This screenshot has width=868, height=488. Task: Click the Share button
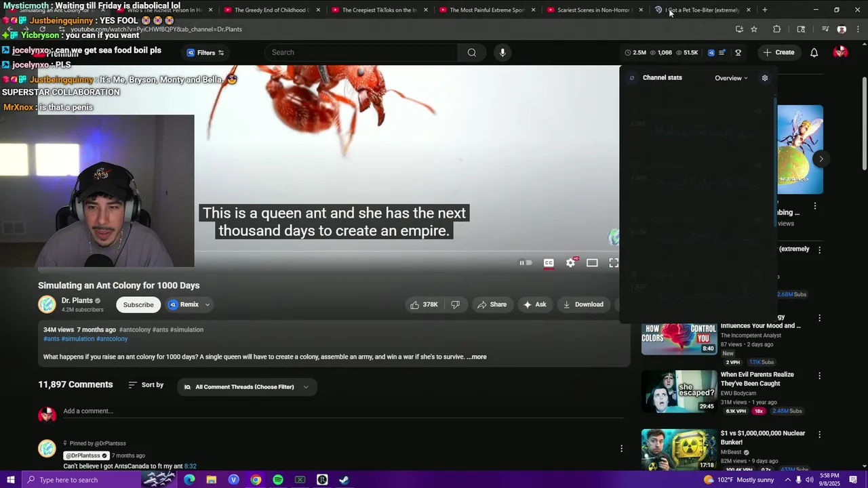pyautogui.click(x=492, y=304)
